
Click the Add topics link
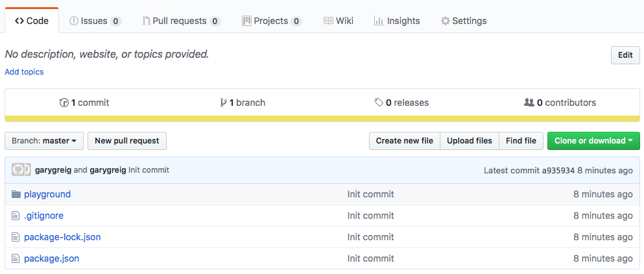coord(24,72)
